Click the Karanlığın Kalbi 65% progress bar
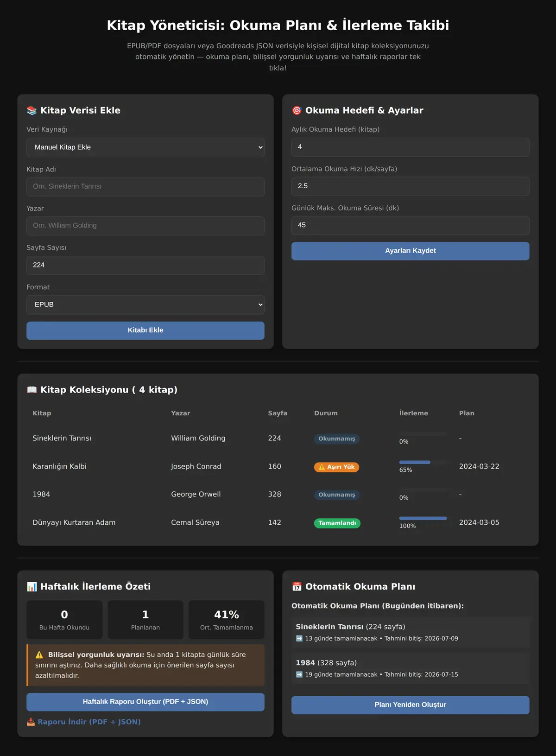 (423, 462)
